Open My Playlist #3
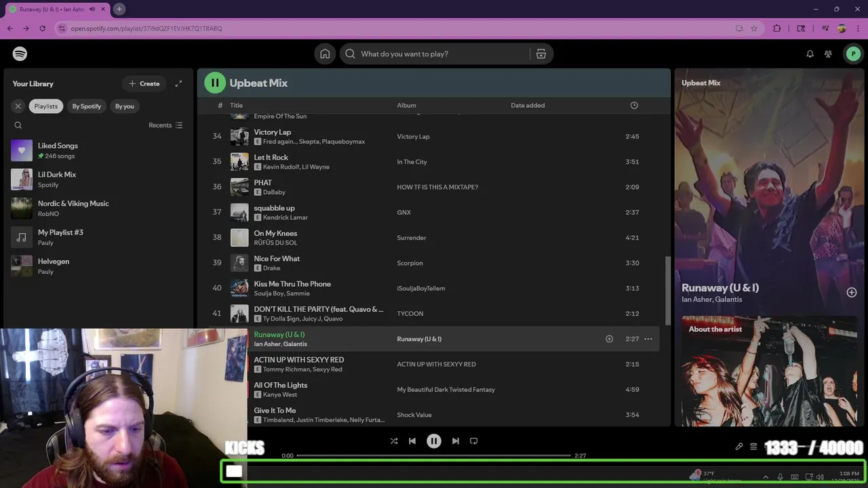 (x=98, y=237)
